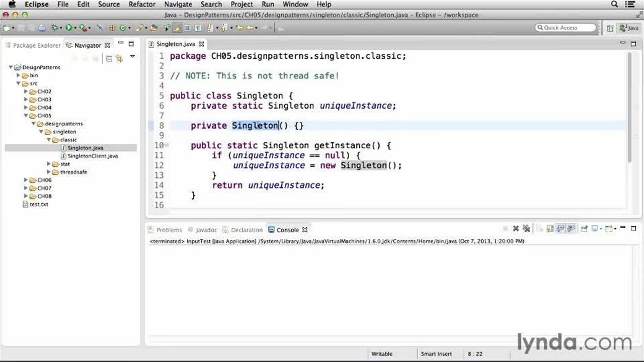The image size is (644, 362).
Task: Collapse the CH05 folder
Action: coord(26,116)
